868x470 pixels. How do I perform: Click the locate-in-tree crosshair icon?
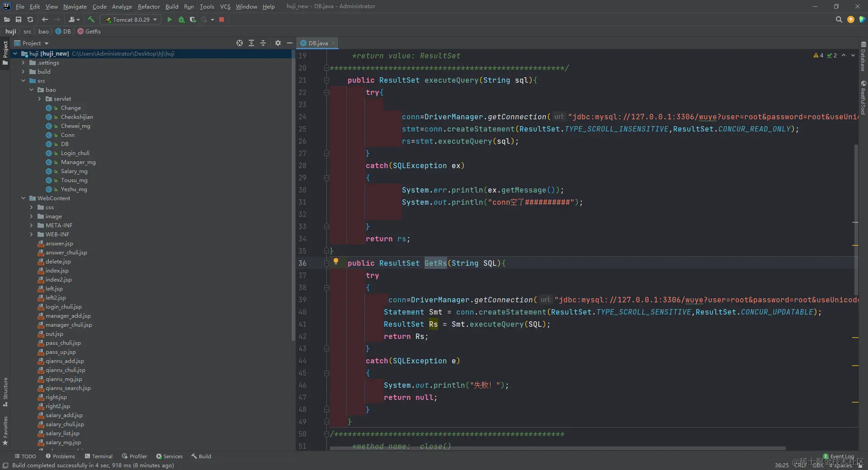pos(240,43)
